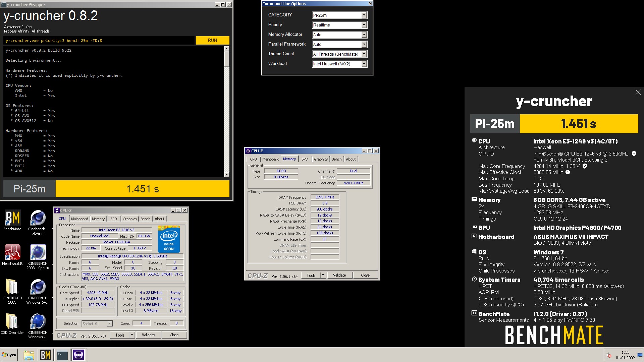Open the CINEBENCH Windows 64 shortcut
Viewport: 644px width, 362px height.
[x=38, y=291]
